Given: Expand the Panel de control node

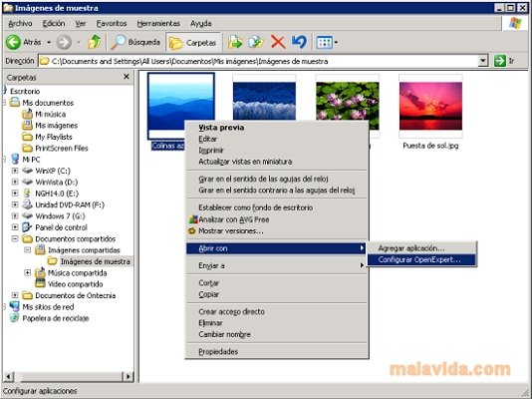Looking at the screenshot, I should pos(15,227).
